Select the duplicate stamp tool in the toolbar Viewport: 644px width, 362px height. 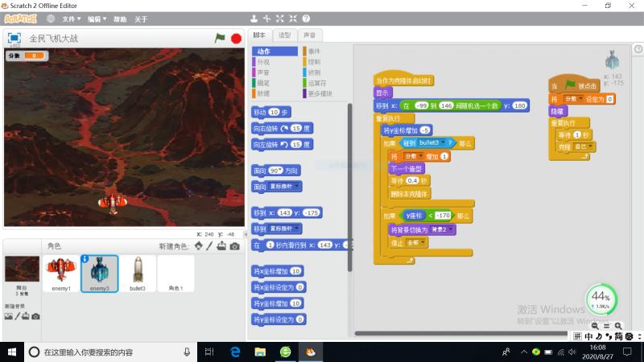[254, 18]
